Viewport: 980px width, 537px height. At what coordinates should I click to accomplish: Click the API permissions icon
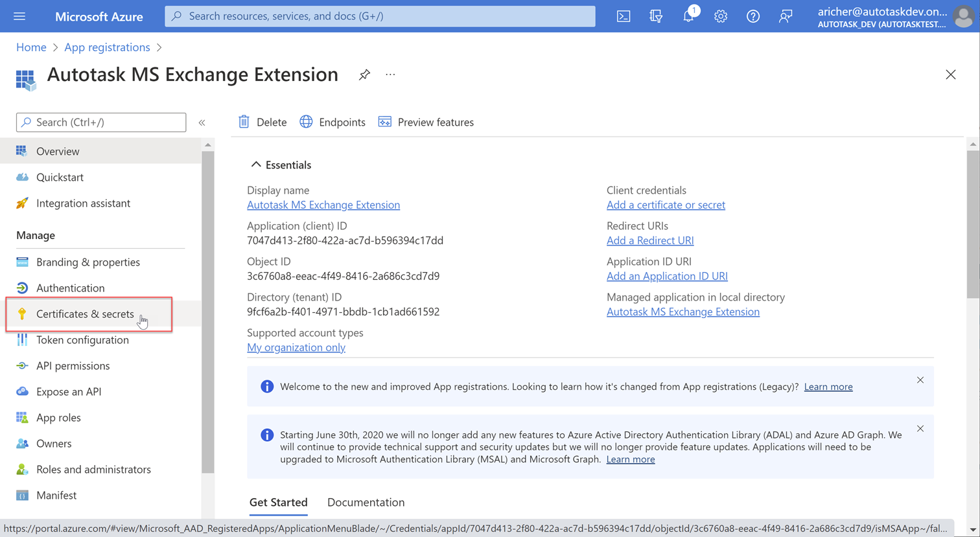tap(22, 365)
